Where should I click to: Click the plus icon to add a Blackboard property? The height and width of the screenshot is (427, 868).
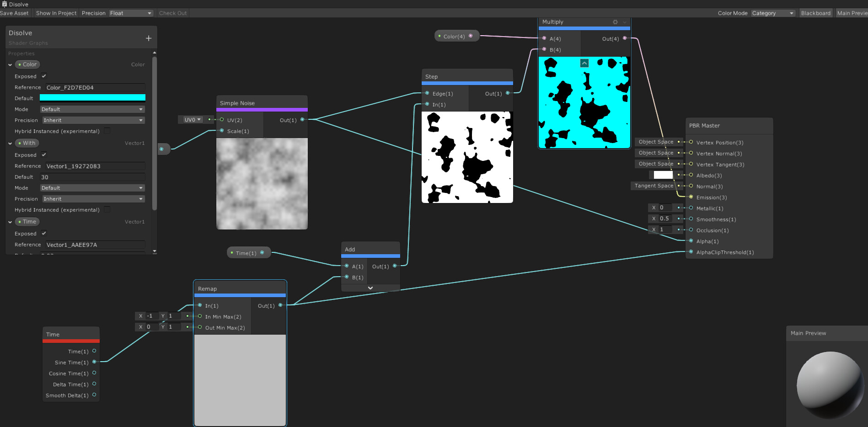tap(148, 38)
